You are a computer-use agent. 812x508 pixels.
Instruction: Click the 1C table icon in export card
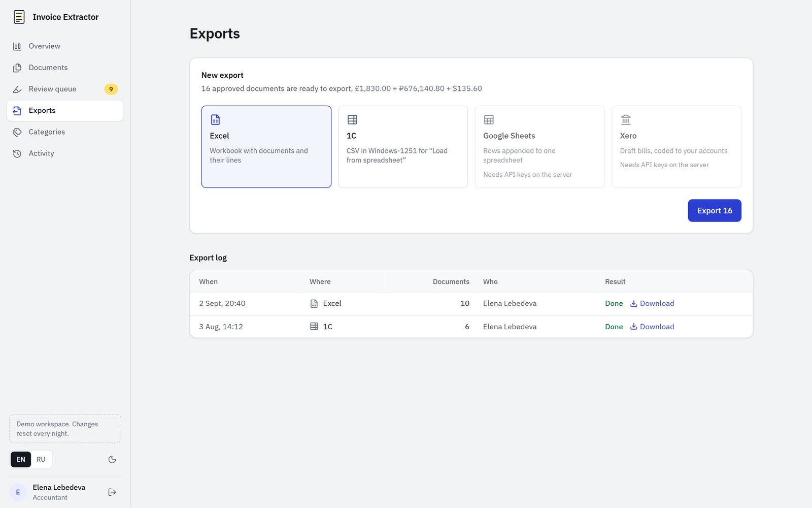(352, 120)
